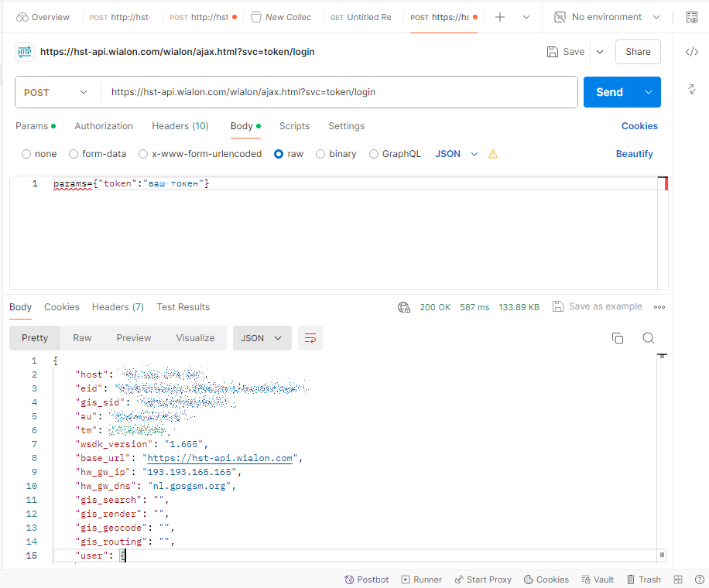Screen dimensions: 709x588
Task: Click the Beautify link
Action: click(634, 154)
